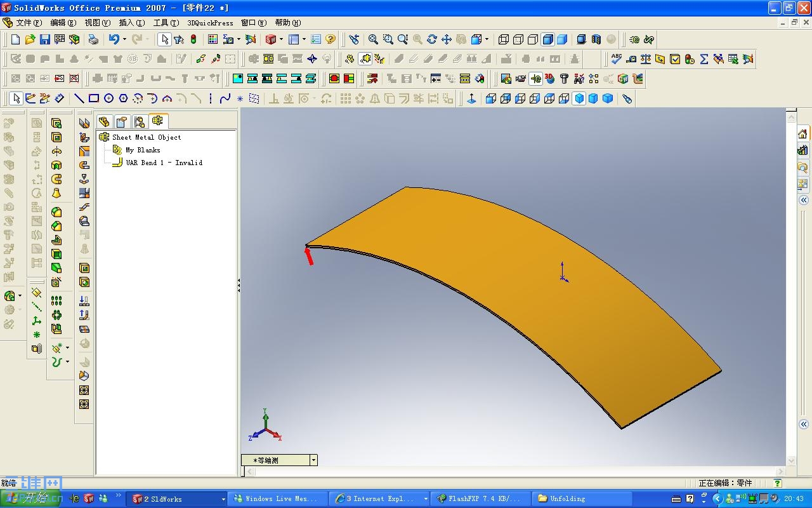Toggle Shaded display mode
Screen dimensions: 812x508
(562, 39)
